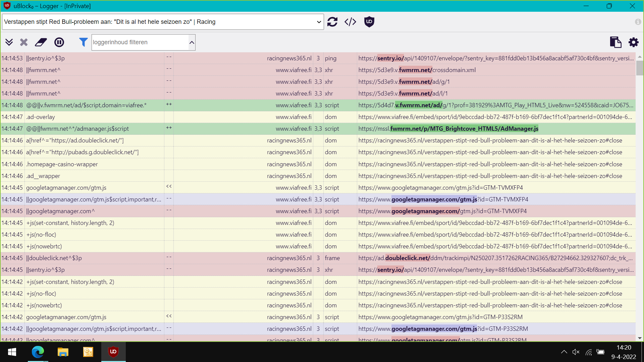Toggle the blue filter funnel icon
Screen dimensions: 644x362
(83, 42)
